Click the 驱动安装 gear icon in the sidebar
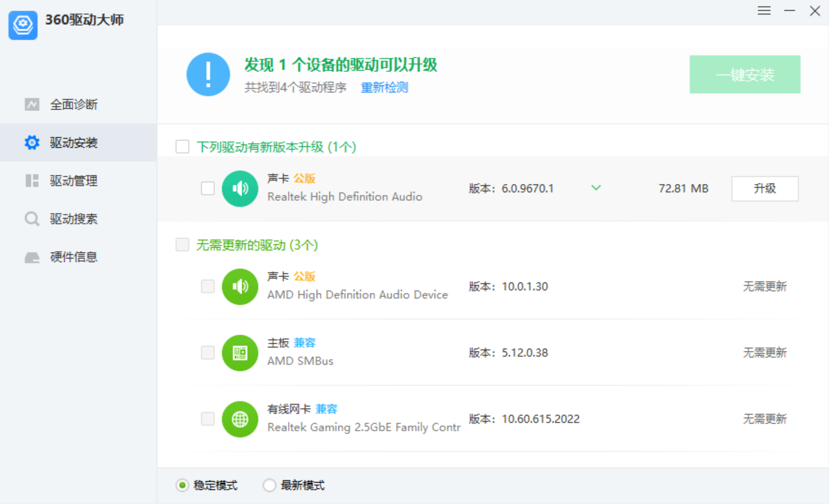This screenshot has width=829, height=504. (32, 143)
